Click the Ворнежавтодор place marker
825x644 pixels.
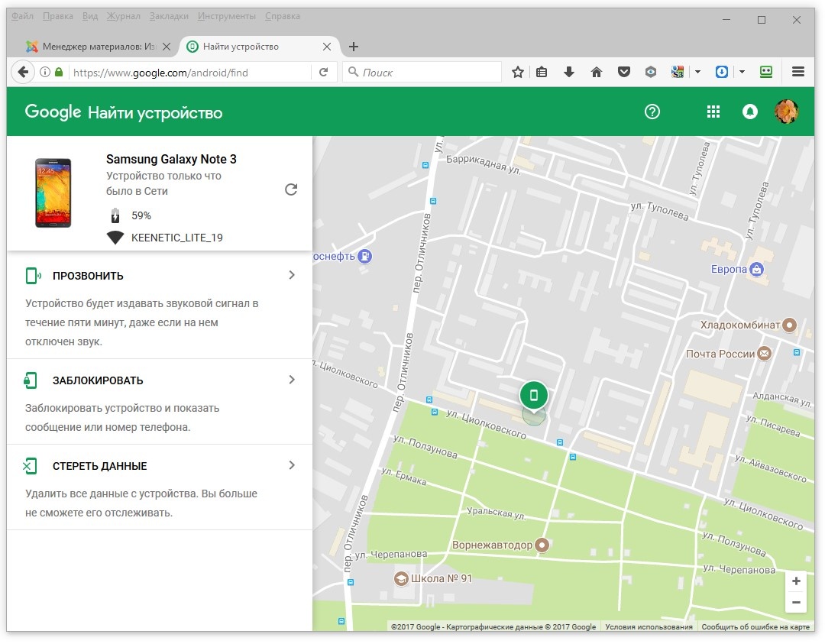click(x=542, y=545)
